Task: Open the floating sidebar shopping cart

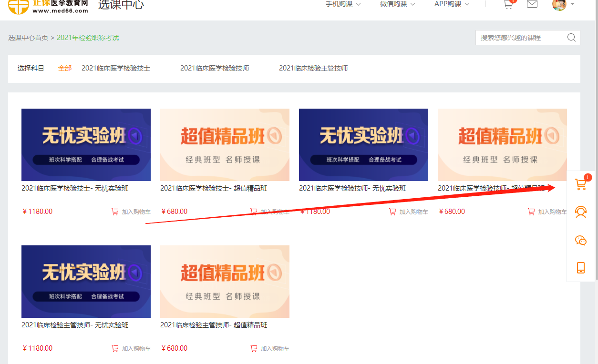Action: coord(580,185)
